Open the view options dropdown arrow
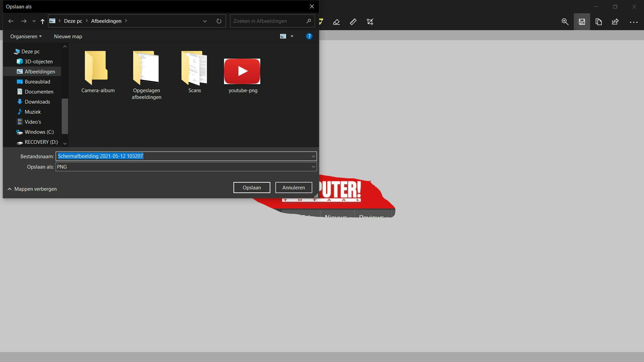This screenshot has height=362, width=644. (292, 37)
